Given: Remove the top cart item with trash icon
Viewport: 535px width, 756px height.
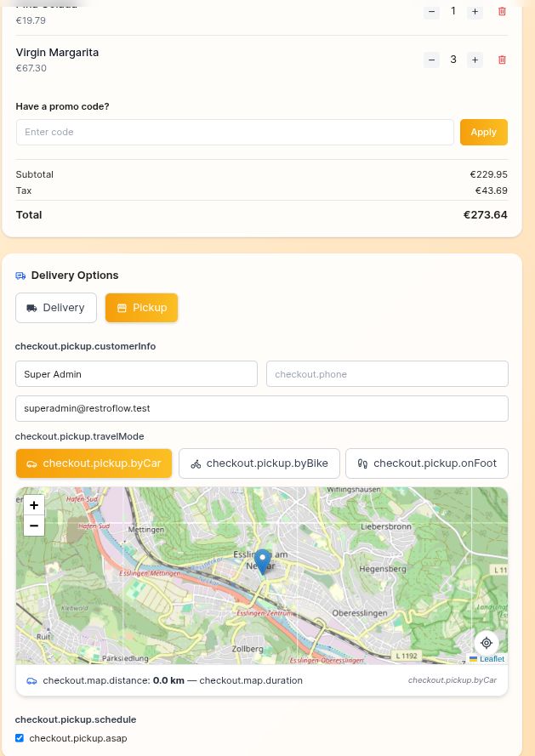Looking at the screenshot, I should point(502,11).
